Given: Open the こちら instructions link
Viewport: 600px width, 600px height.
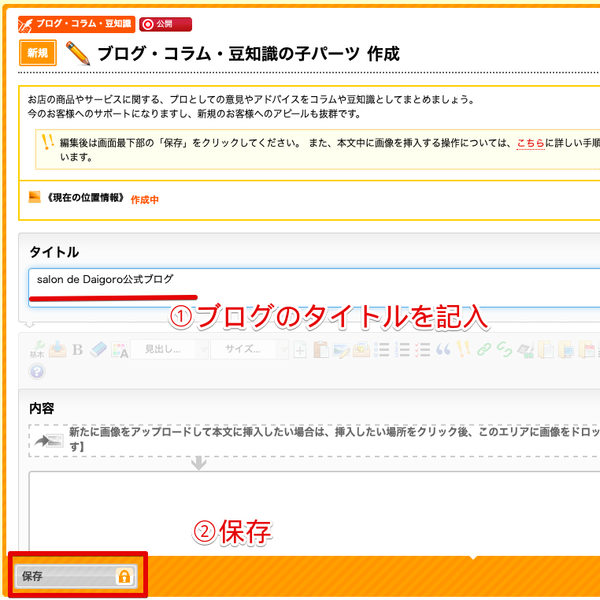Looking at the screenshot, I should pyautogui.click(x=530, y=143).
